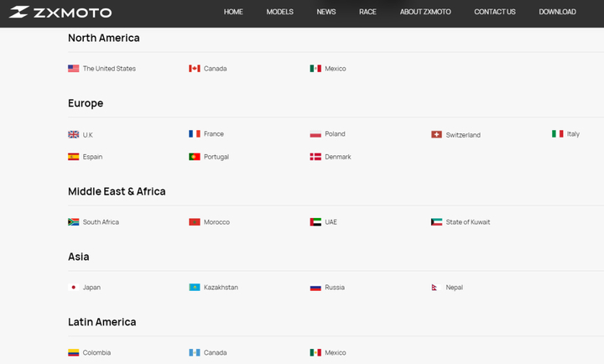
Task: Click the Colombia flag icon
Action: pos(74,352)
